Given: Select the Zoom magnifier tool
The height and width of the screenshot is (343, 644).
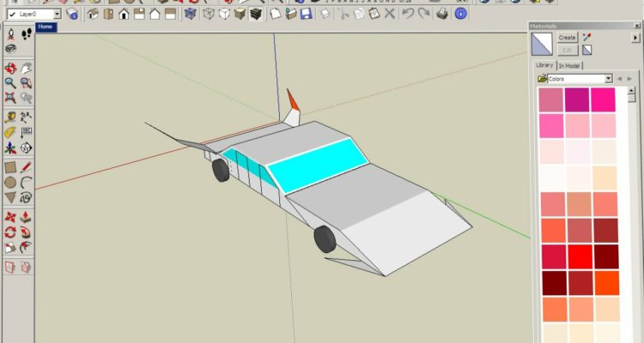Looking at the screenshot, I should point(10,83).
